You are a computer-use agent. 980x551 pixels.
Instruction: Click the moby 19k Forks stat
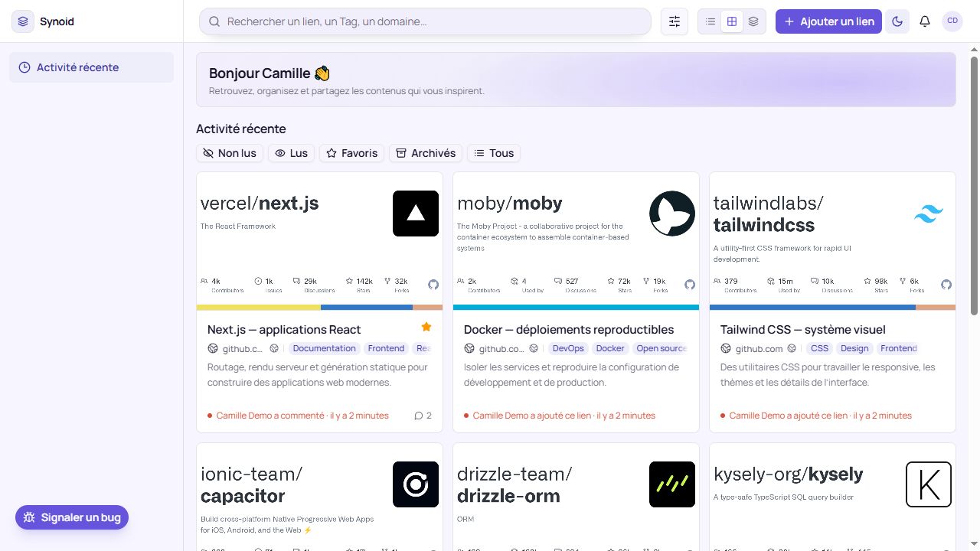point(655,285)
